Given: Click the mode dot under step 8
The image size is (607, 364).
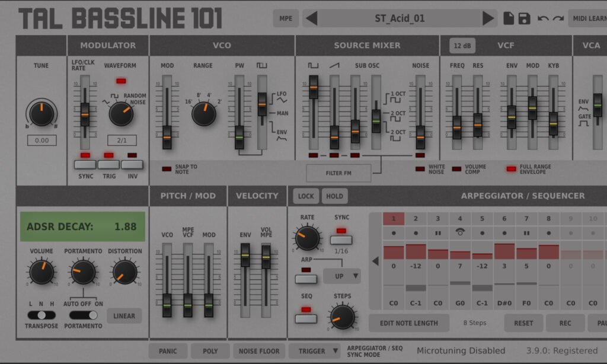Looking at the screenshot, I should pyautogui.click(x=548, y=233).
